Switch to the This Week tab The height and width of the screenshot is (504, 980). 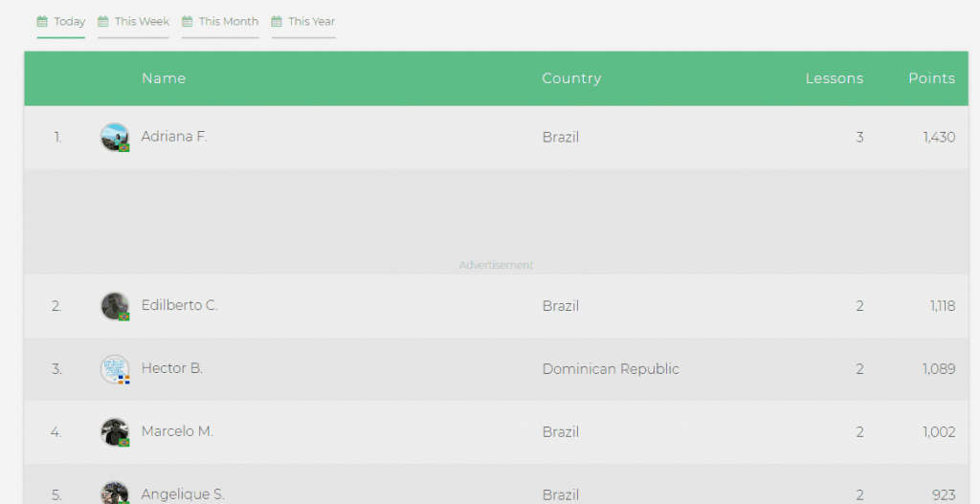tap(133, 23)
